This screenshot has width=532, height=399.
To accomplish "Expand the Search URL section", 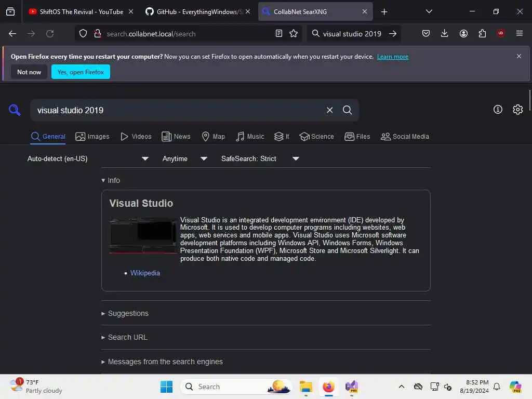I will (x=124, y=337).
